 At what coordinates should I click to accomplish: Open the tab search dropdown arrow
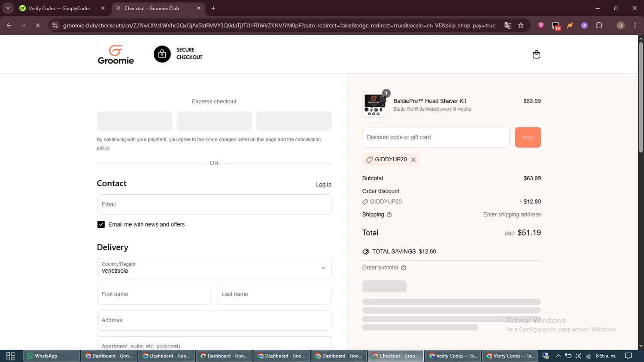(8, 8)
